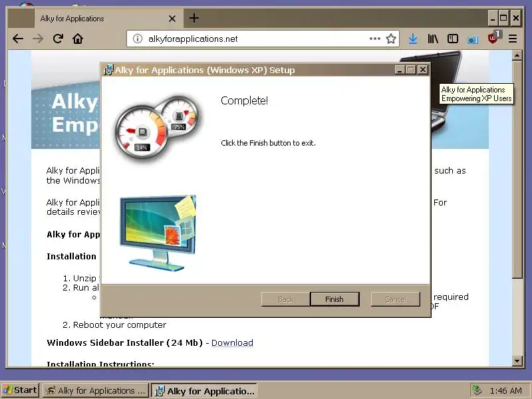Screen dimensions: 532x399
Task: Toggle the sidebar icon in the browser toolbar
Action: (x=453, y=39)
